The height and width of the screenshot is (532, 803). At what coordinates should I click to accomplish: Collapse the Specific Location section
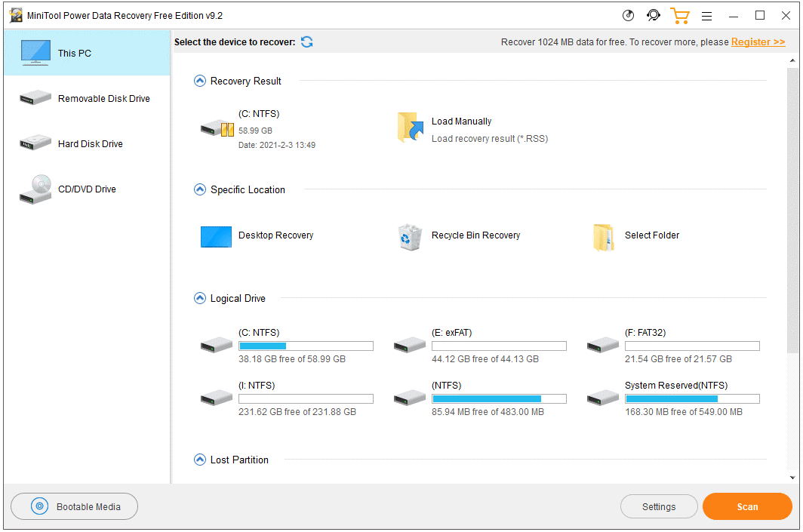click(200, 189)
